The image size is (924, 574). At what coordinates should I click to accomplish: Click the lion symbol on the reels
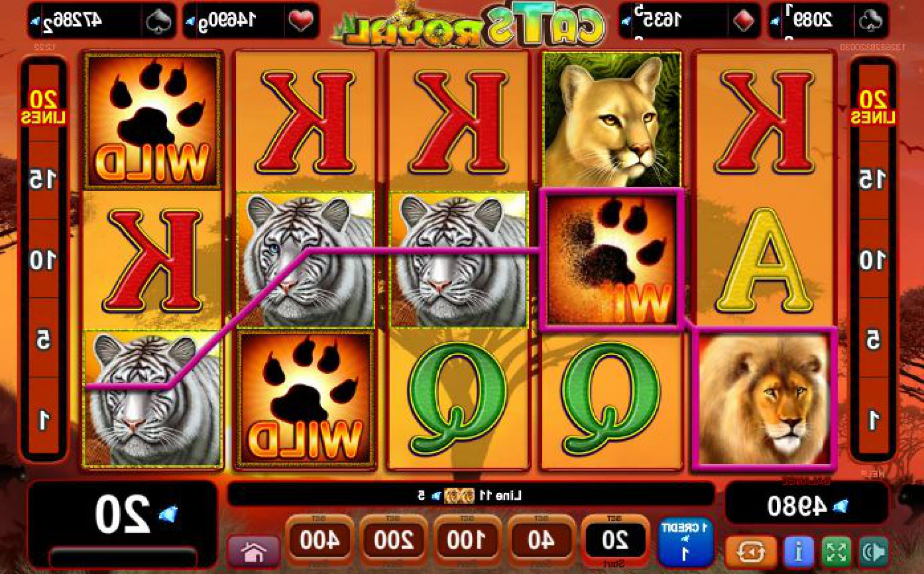[x=764, y=398]
